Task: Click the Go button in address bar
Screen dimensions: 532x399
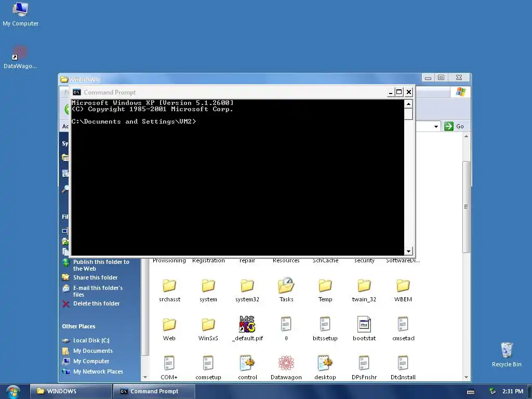Action: (454, 126)
